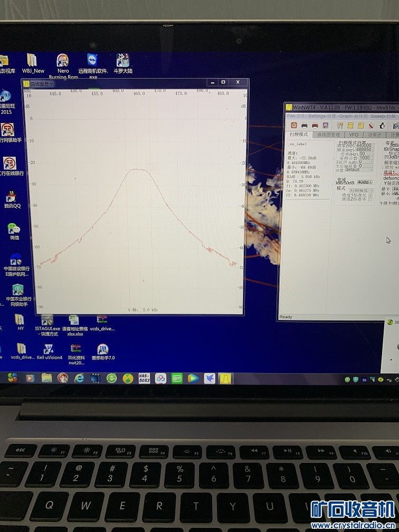Open the 腾讯QQ desktop shortcut

(x=13, y=200)
